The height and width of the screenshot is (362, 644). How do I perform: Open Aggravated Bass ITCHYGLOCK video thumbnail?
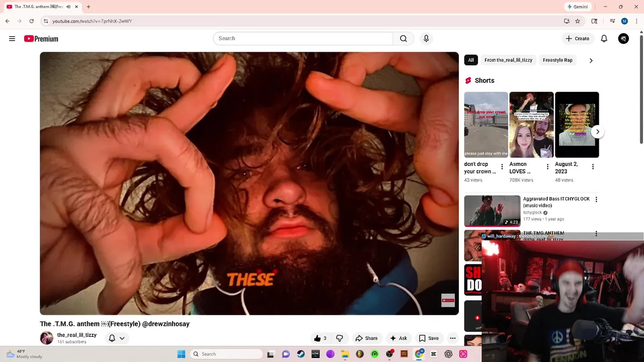(492, 211)
